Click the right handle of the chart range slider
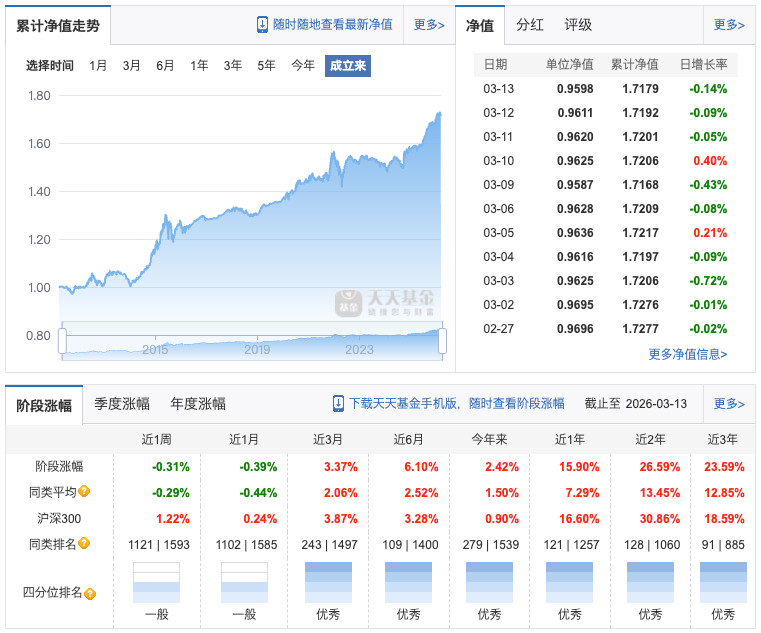The height and width of the screenshot is (633, 761). tap(442, 341)
